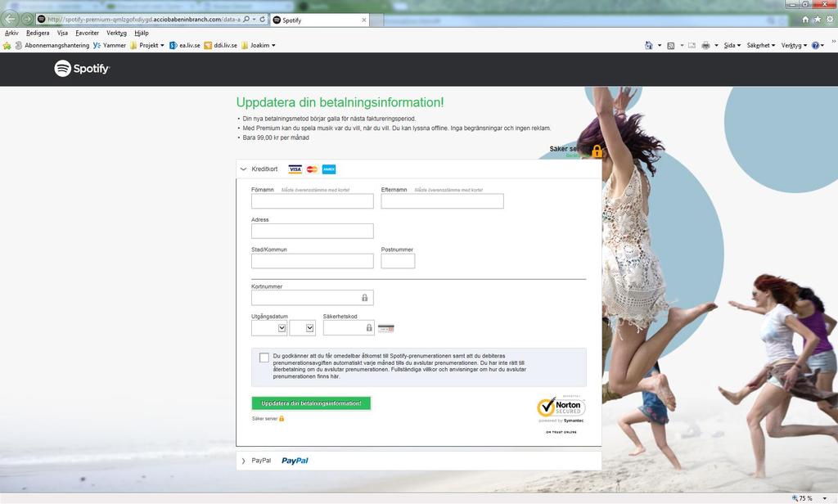Open the second Utgångsdatum dropdown
The height and width of the screenshot is (504, 838).
302,327
